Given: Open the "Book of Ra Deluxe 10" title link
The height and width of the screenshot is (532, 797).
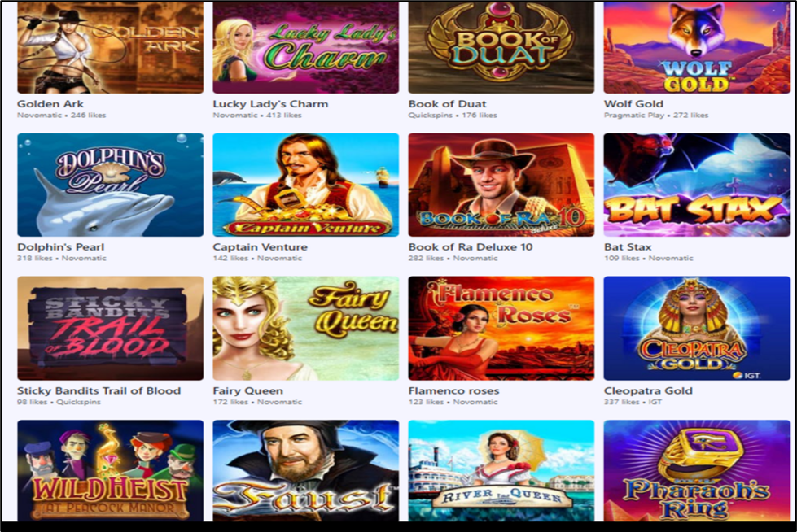Looking at the screenshot, I should click(x=471, y=247).
